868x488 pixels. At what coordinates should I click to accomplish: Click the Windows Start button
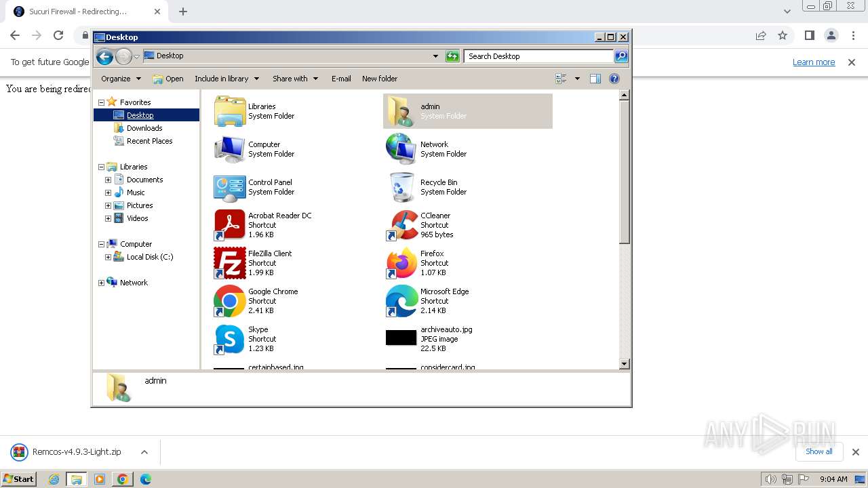[x=18, y=479]
